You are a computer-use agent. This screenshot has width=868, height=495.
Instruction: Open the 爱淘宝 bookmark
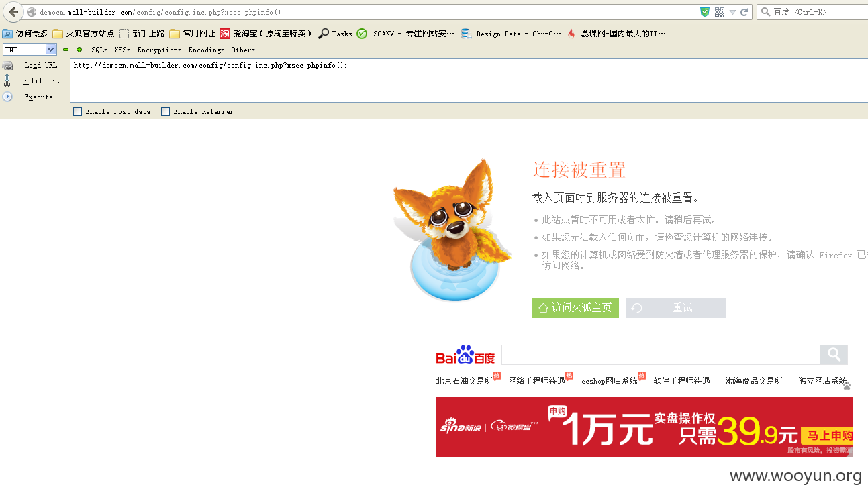pyautogui.click(x=267, y=34)
